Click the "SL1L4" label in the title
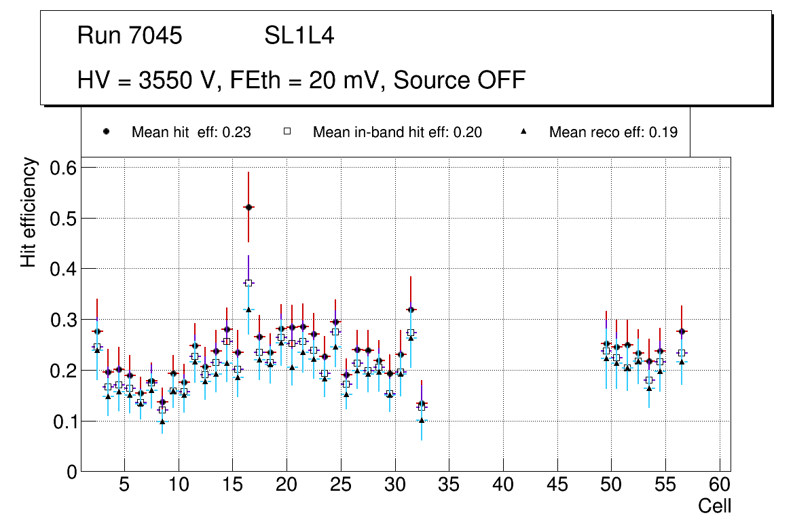 click(x=299, y=36)
